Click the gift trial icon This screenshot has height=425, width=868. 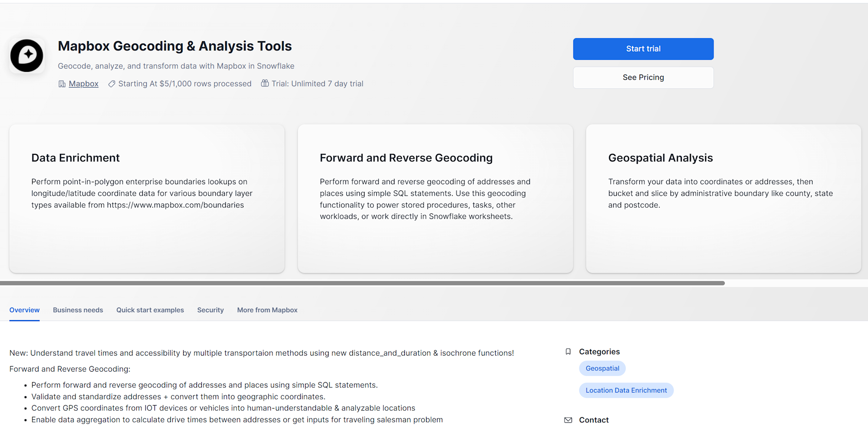pyautogui.click(x=265, y=83)
